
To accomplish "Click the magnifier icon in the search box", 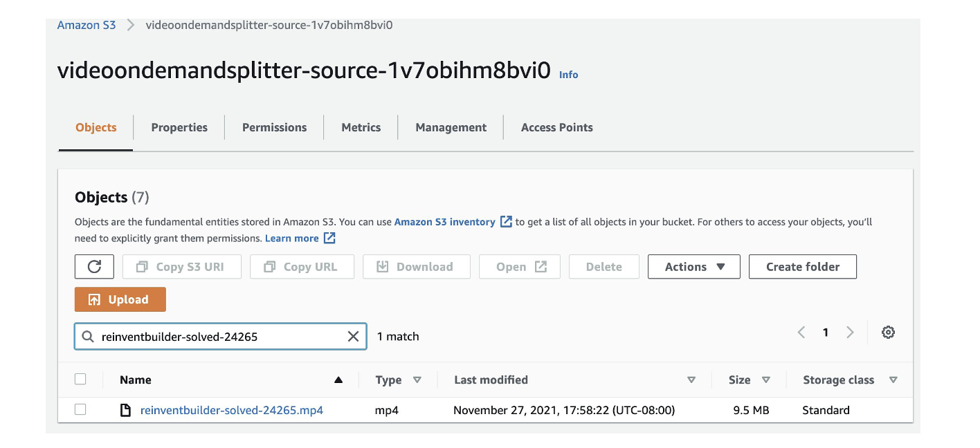I will pyautogui.click(x=88, y=337).
